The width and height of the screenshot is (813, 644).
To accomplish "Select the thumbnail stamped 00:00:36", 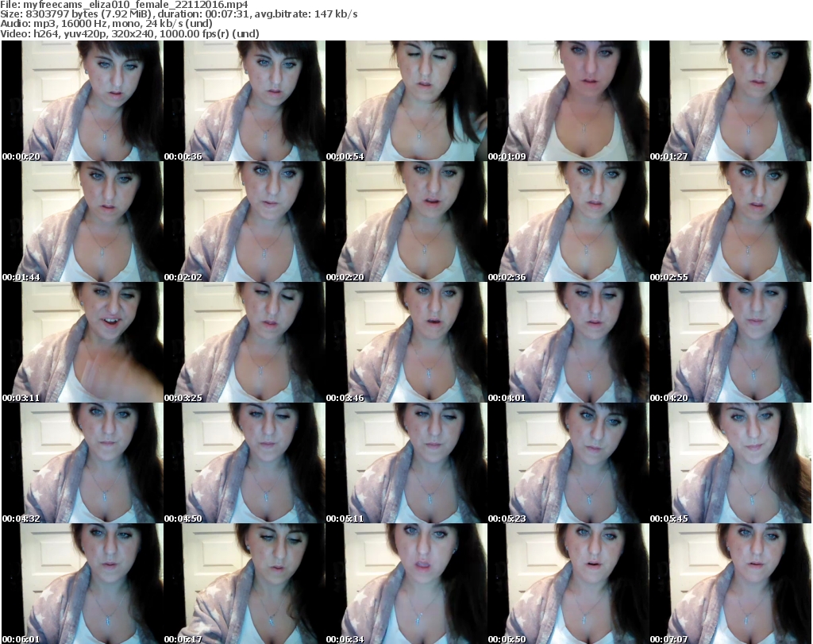I will pos(245,101).
